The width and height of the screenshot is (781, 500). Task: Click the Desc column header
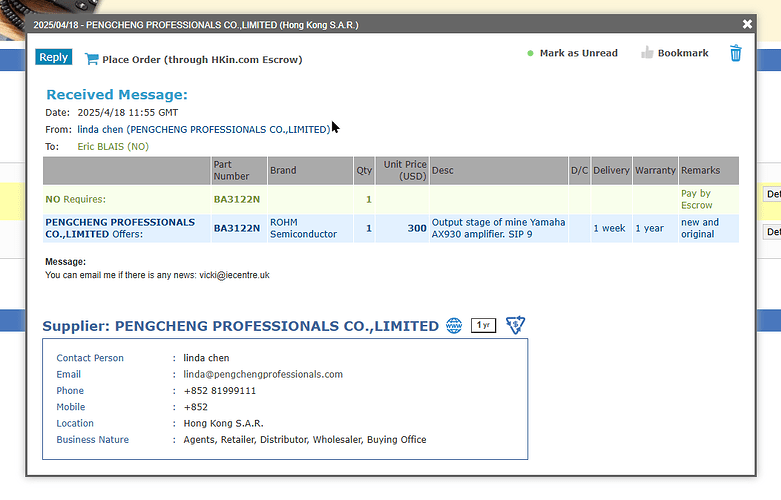coord(498,170)
